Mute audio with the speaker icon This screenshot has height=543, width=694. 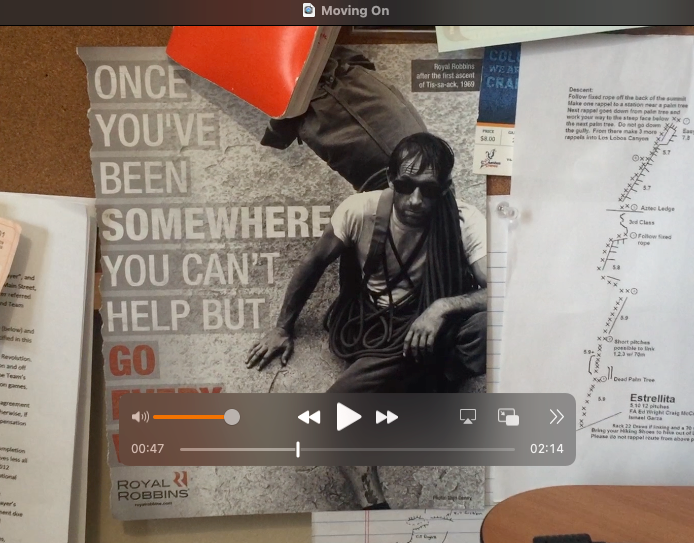pyautogui.click(x=140, y=417)
